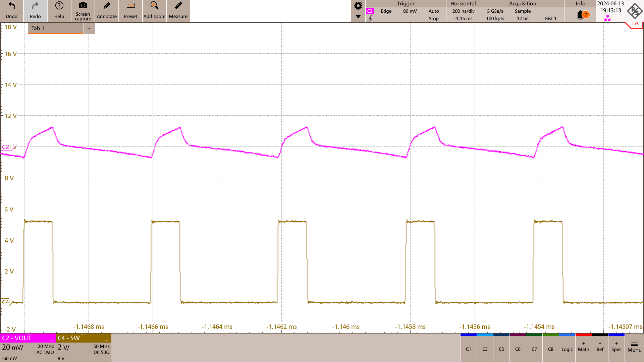
Task: Click the Redo arrow icon
Action: [x=35, y=6]
